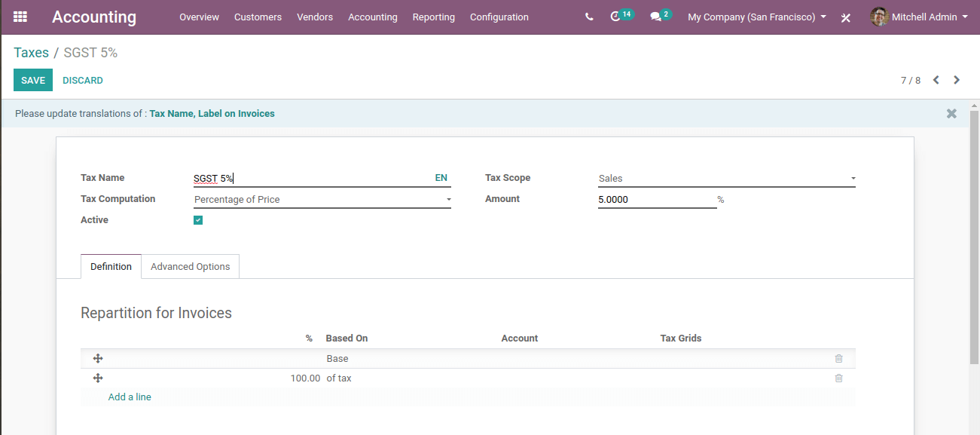The image size is (980, 435).
Task: Click the 7 / 8 pager counter
Action: (x=911, y=81)
